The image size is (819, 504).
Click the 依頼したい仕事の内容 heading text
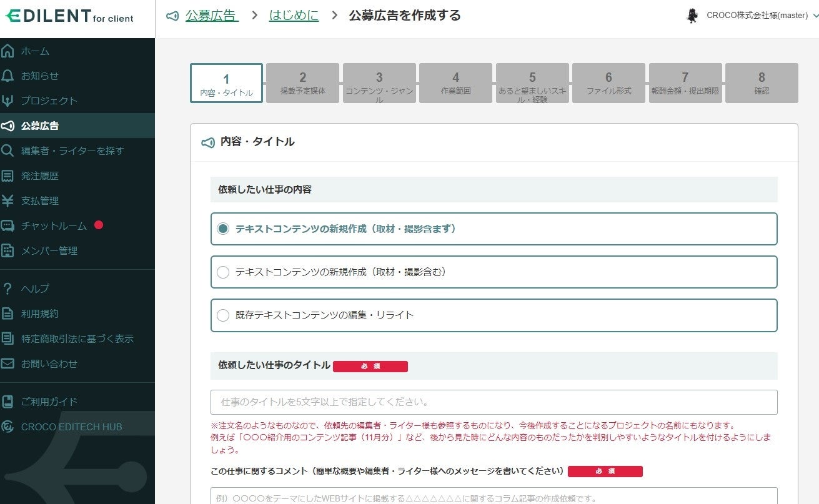pos(265,189)
